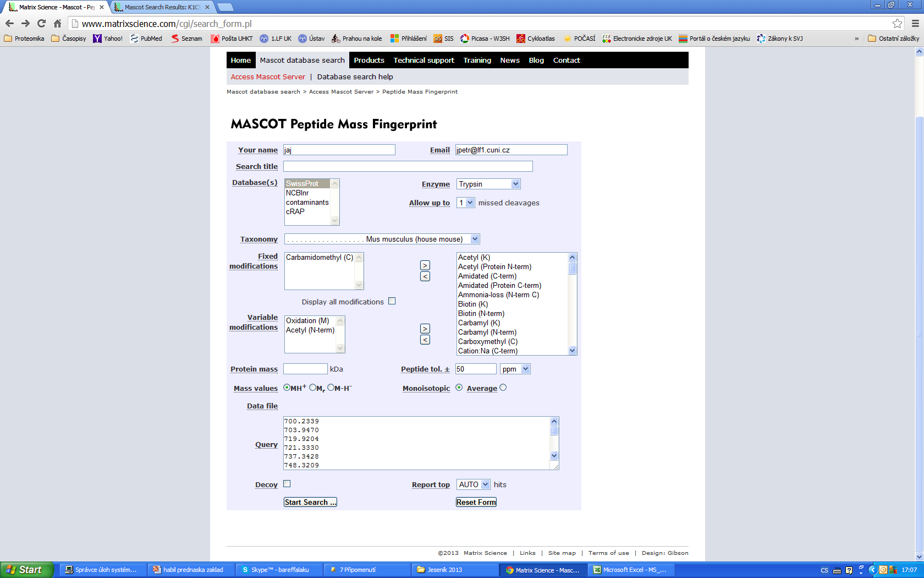Open the browser home page icon
The width and height of the screenshot is (924, 578).
(x=57, y=23)
